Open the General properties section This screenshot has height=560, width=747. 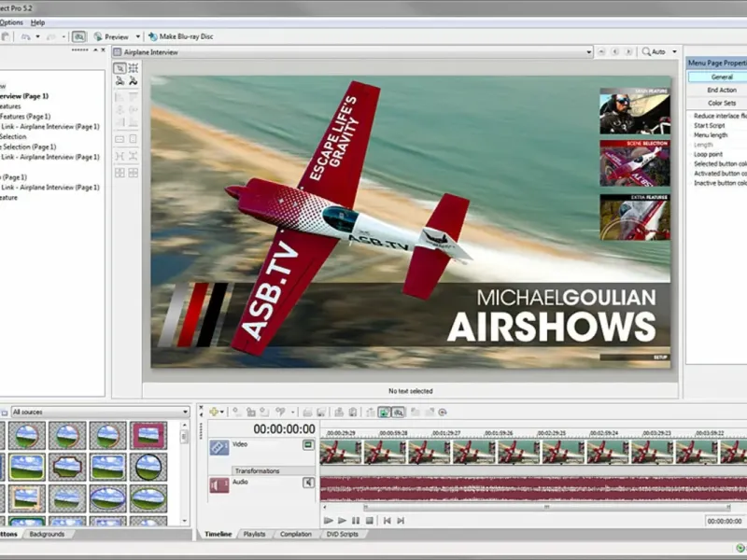pyautogui.click(x=717, y=77)
